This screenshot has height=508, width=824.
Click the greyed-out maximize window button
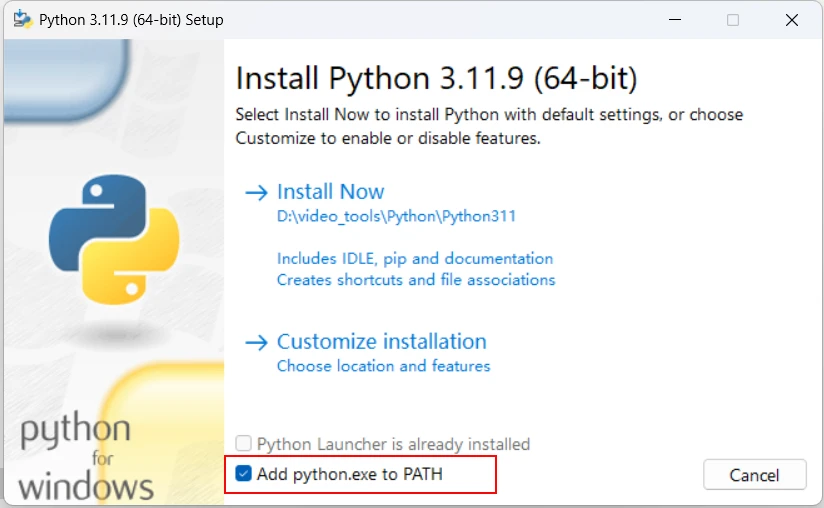(733, 20)
